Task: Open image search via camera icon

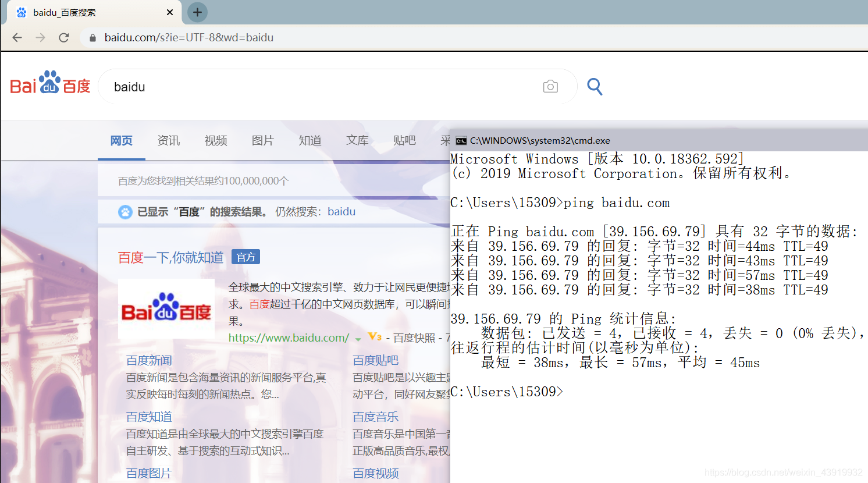Action: click(550, 87)
